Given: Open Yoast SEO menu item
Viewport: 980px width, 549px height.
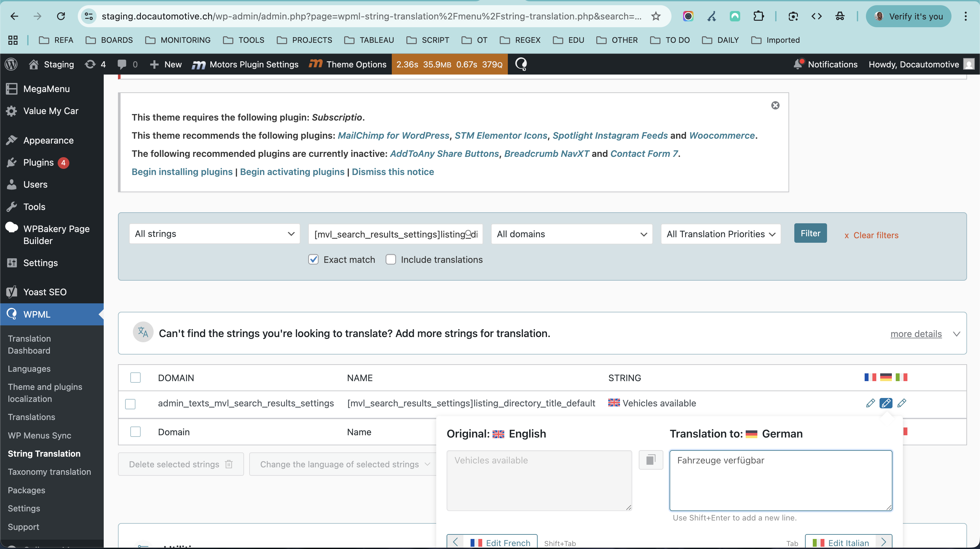Looking at the screenshot, I should 45,292.
